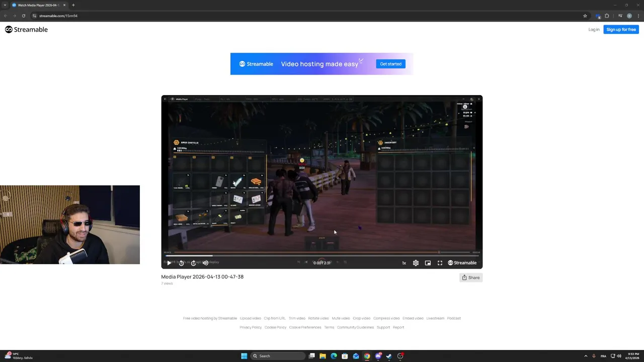Log in to Streamable
Screen dimensions: 644x362
[x=594, y=30]
